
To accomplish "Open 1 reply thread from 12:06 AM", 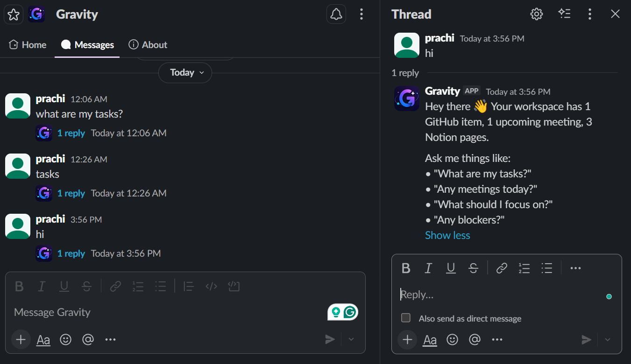I will click(71, 133).
